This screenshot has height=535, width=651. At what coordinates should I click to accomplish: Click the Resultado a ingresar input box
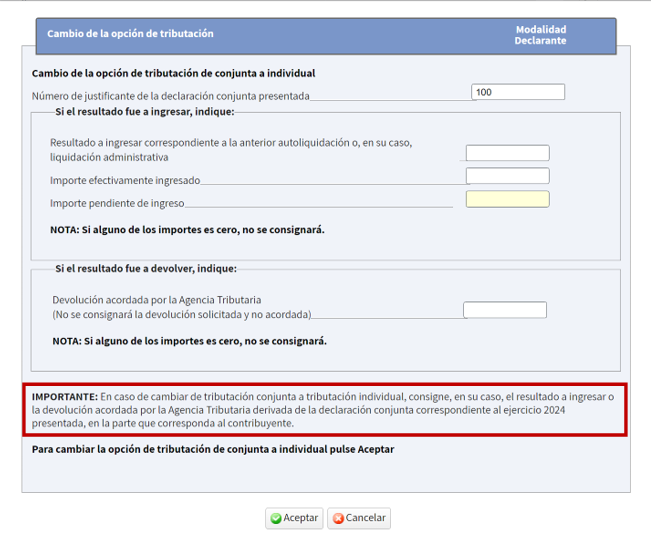(507, 153)
